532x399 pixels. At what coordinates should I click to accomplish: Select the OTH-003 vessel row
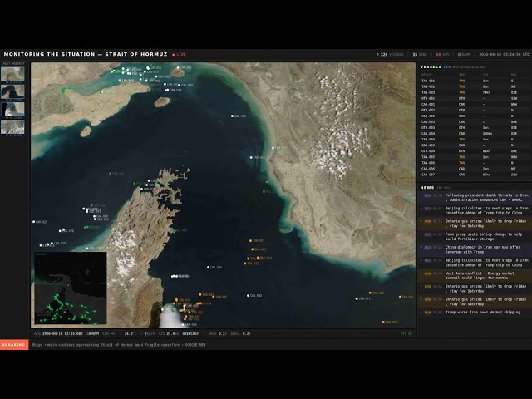475,128
